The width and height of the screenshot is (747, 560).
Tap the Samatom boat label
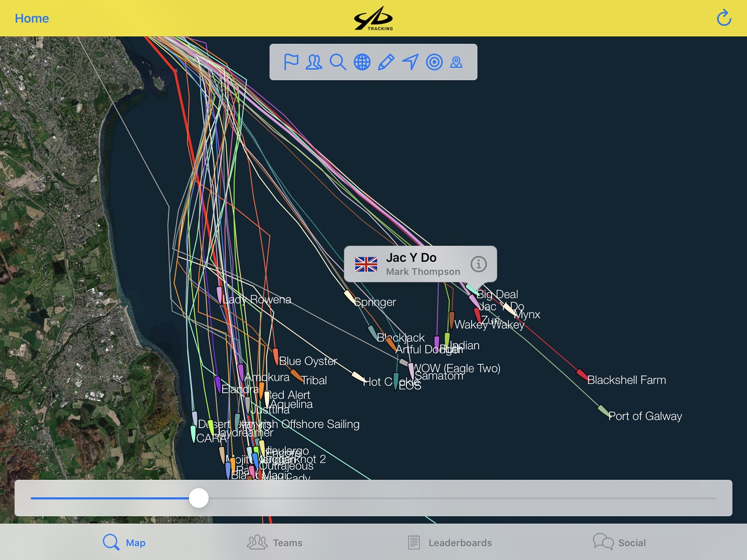click(x=439, y=376)
